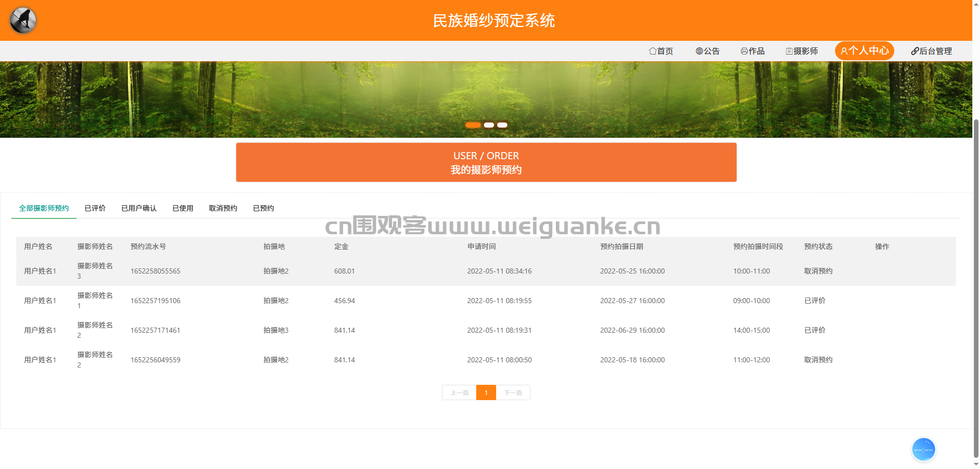Click page number 1 in pagination
Viewport: 980px width, 469px height.
486,392
